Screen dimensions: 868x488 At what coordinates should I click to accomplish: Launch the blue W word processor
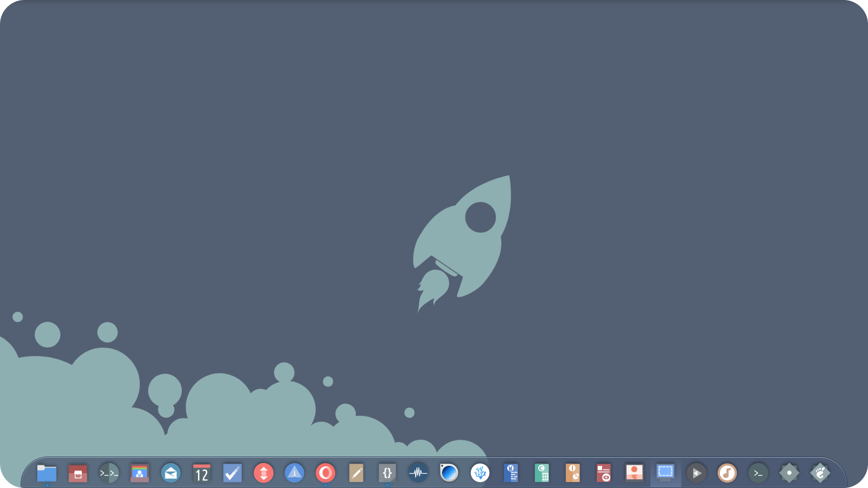coord(511,473)
